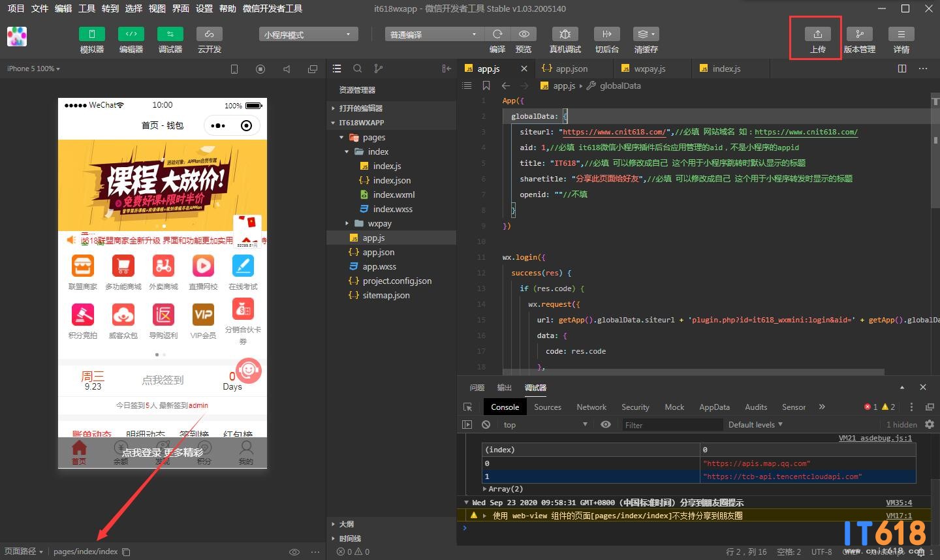
Task: Open the explorer file list icon
Action: (x=337, y=69)
